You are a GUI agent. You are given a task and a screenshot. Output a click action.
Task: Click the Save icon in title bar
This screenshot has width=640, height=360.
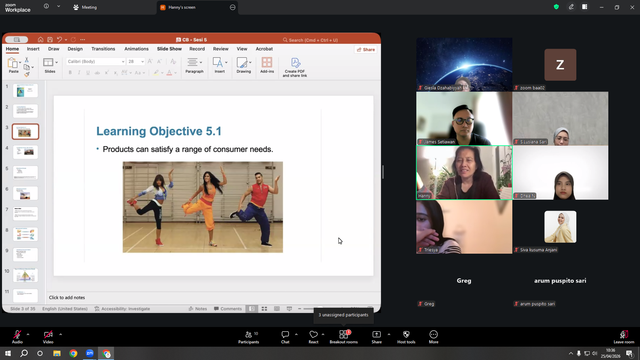tap(50, 40)
